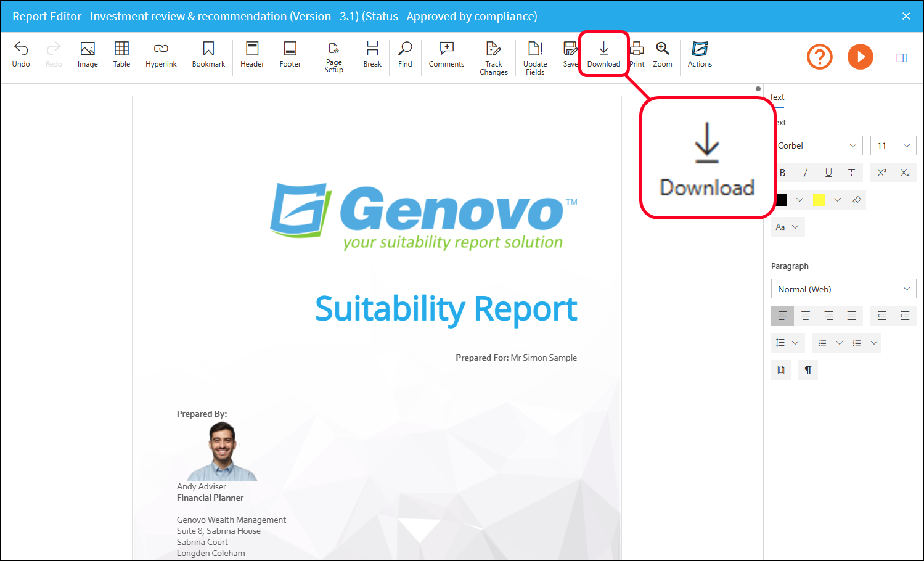Download the report from the toolbar
The height and width of the screenshot is (561, 924).
click(x=603, y=55)
